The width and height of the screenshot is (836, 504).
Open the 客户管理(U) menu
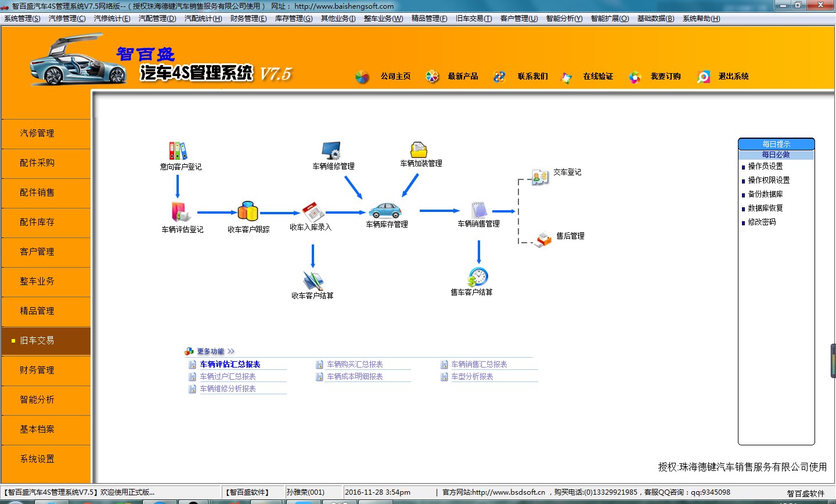click(519, 19)
